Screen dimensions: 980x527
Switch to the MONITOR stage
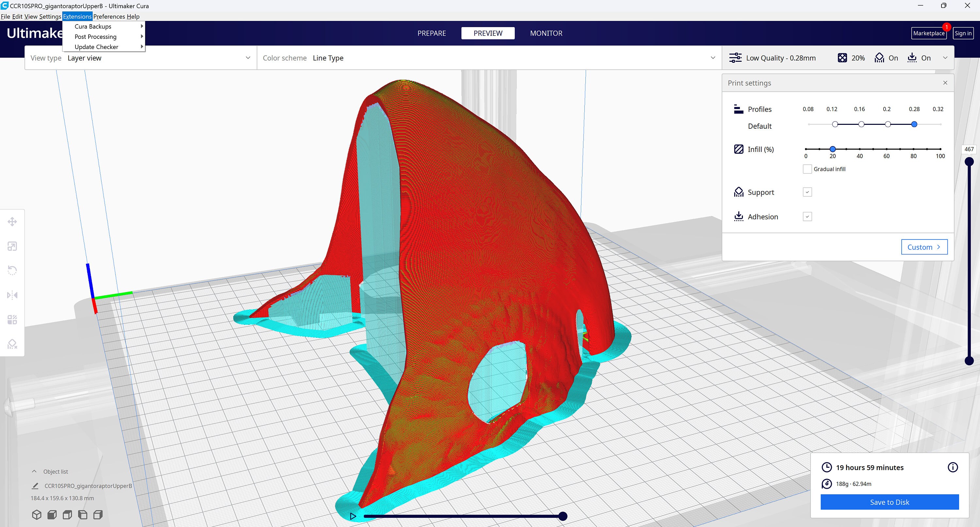click(x=546, y=33)
